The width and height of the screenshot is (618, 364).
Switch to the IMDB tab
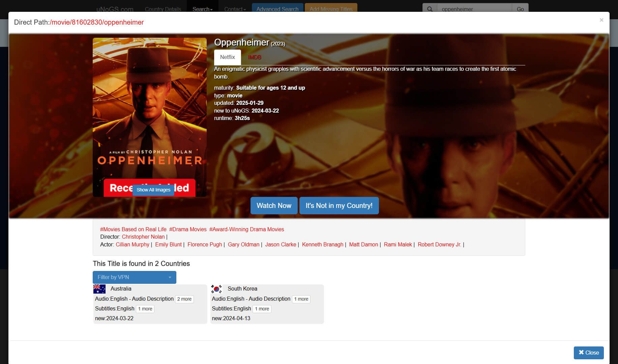tap(255, 57)
